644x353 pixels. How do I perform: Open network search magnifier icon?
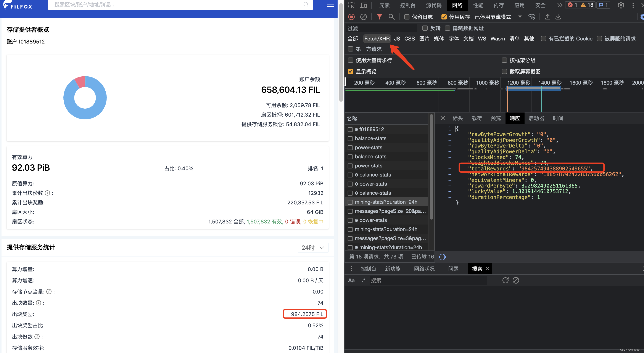(x=391, y=17)
